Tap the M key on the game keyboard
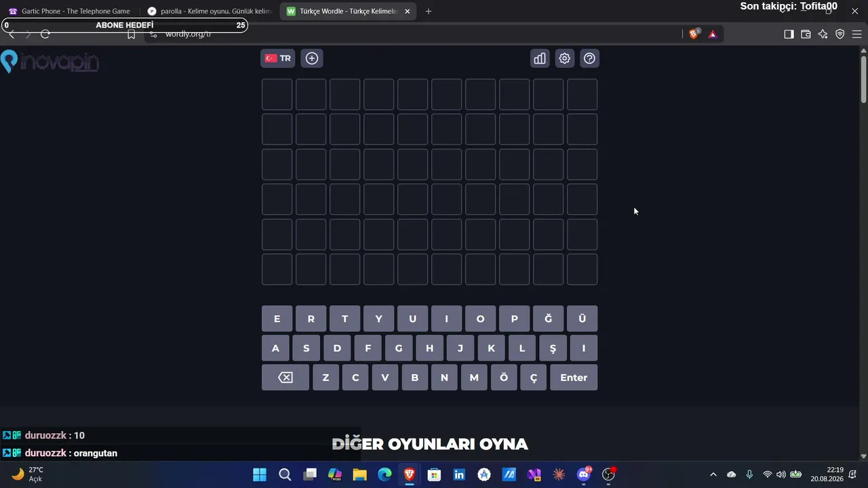This screenshot has height=488, width=868. coord(474,378)
